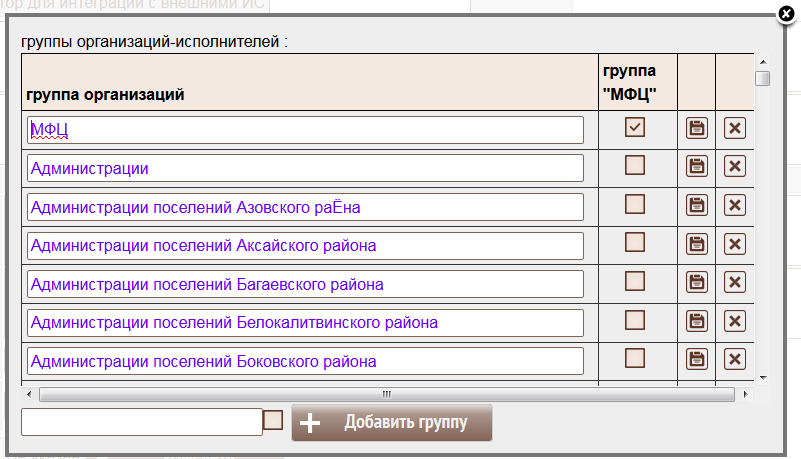Save the Багаевского района row
This screenshot has height=459, width=801.
696,282
